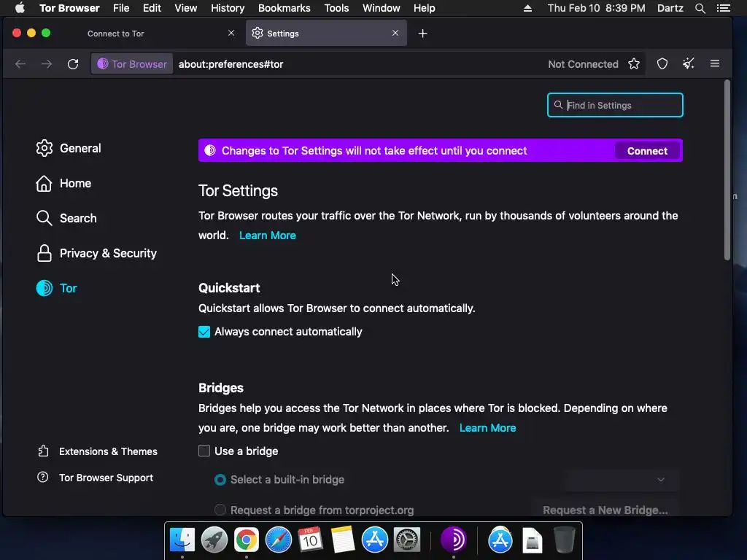Open the Notification Center list icon
The height and width of the screenshot is (560, 747).
pos(723,8)
